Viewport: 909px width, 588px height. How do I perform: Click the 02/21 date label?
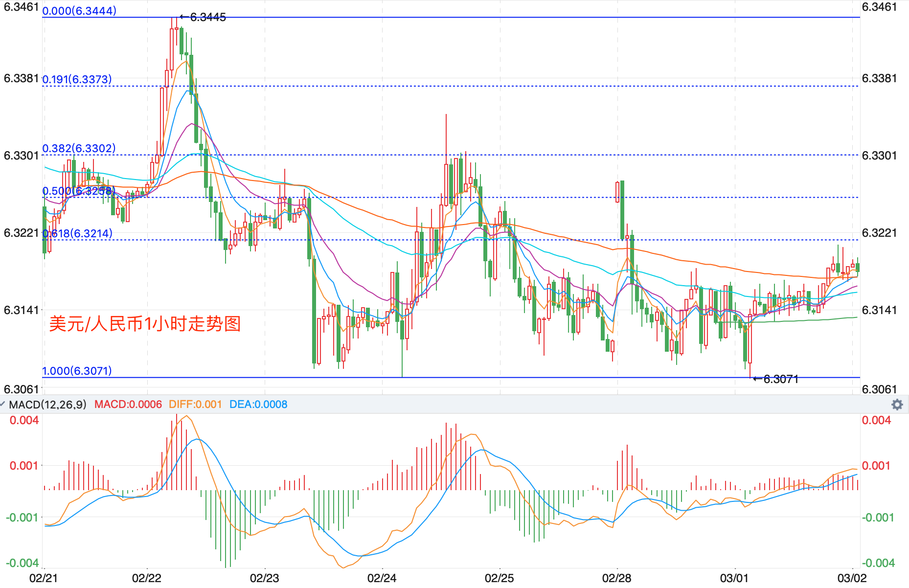click(43, 578)
